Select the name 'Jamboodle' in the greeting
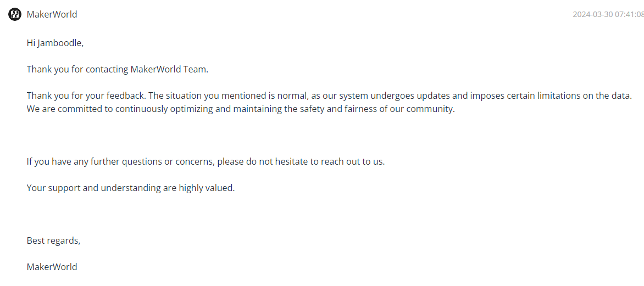 (59, 43)
